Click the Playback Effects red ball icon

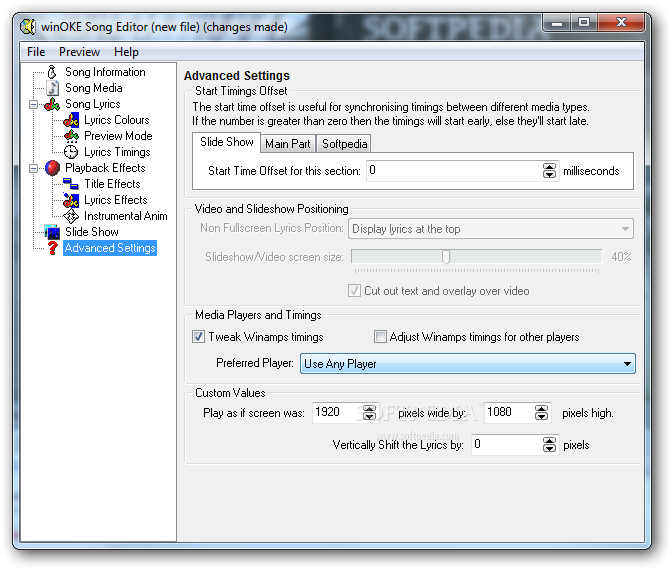tap(52, 168)
